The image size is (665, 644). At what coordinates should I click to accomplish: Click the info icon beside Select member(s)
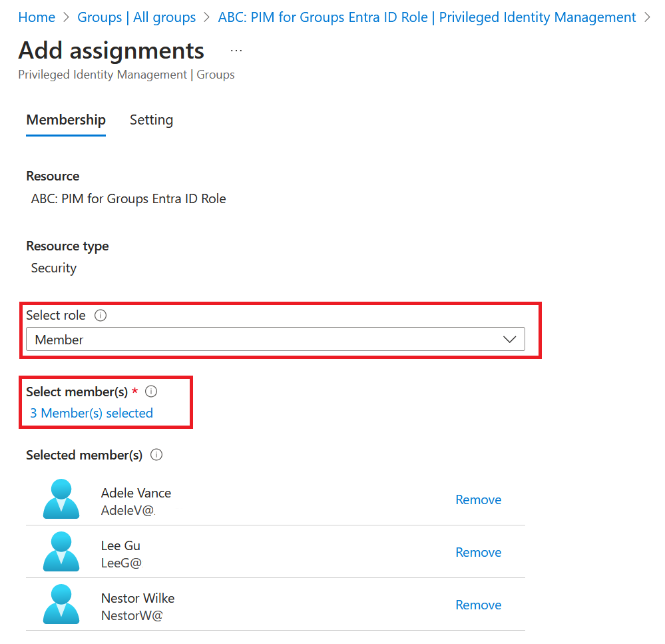coord(151,392)
